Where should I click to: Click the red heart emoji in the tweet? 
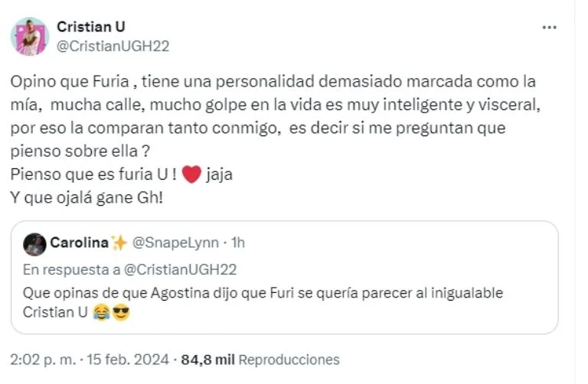point(191,174)
